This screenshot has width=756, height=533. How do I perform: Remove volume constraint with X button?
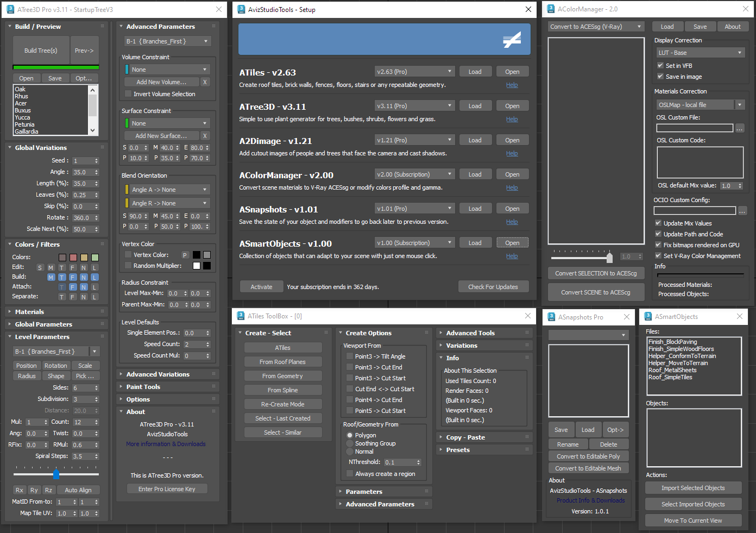coord(205,82)
